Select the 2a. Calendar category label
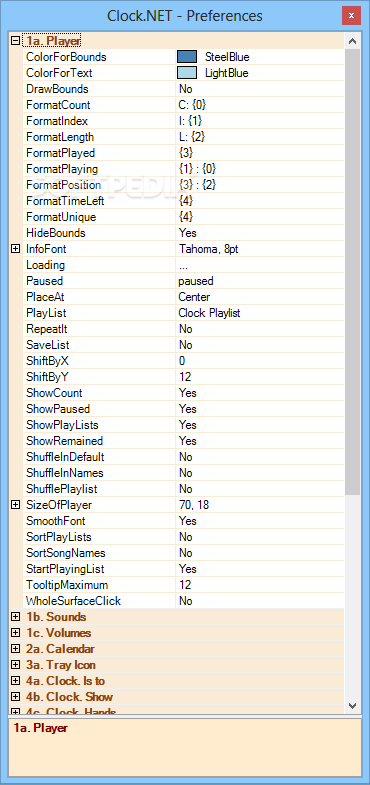Image resolution: width=370 pixels, height=785 pixels. tap(60, 649)
